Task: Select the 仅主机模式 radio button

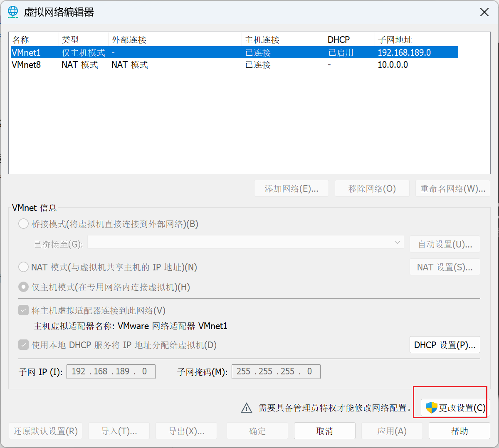Action: point(23,287)
